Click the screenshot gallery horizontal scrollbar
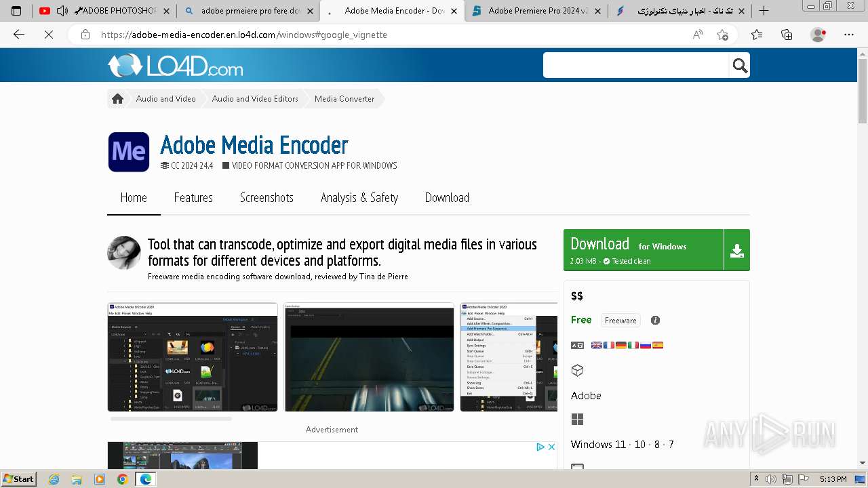Image resolution: width=868 pixels, height=488 pixels. pyautogui.click(x=171, y=419)
